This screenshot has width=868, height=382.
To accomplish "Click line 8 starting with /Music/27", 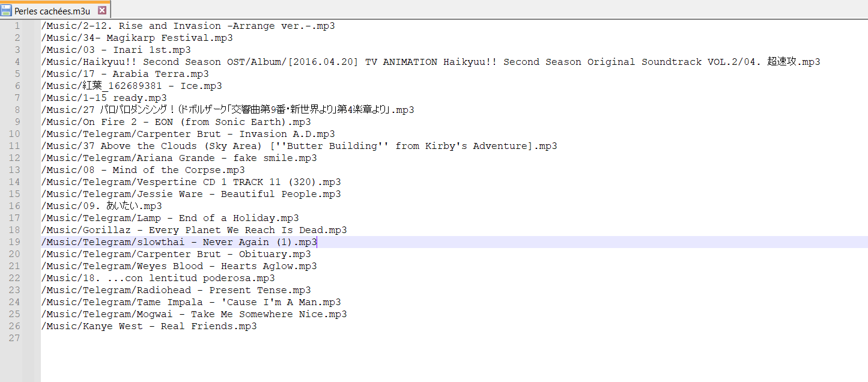I will coord(228,110).
